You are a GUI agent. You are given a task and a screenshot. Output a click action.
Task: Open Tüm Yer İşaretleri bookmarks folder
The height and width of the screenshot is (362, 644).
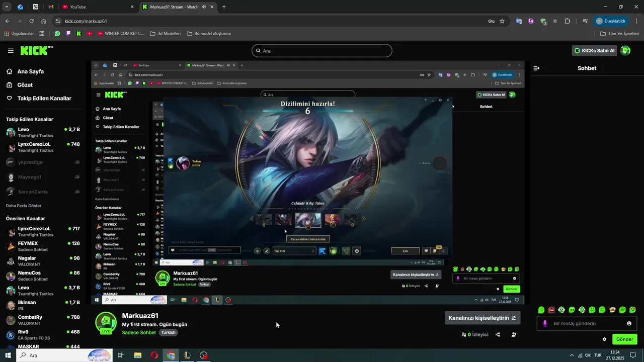click(620, 34)
